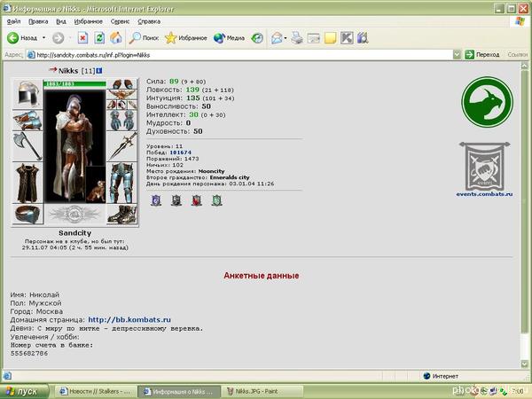Click the plate leggings slot

122,183
